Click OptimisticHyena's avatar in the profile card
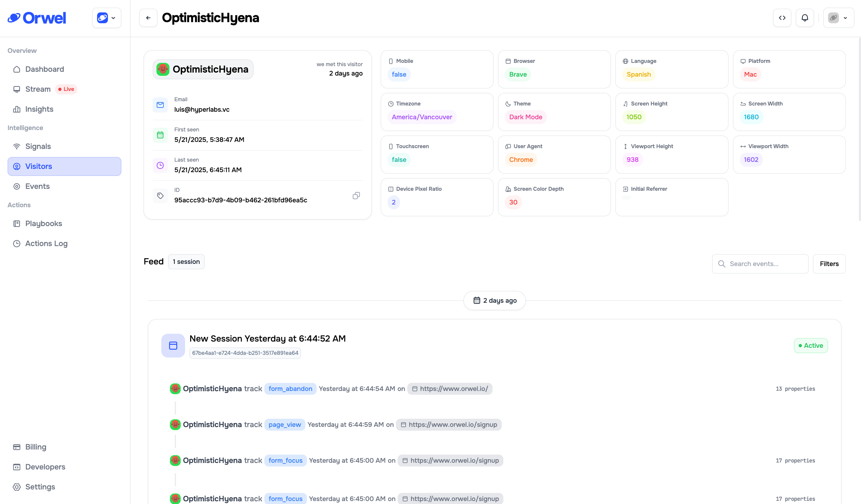The width and height of the screenshot is (861, 504). (163, 69)
